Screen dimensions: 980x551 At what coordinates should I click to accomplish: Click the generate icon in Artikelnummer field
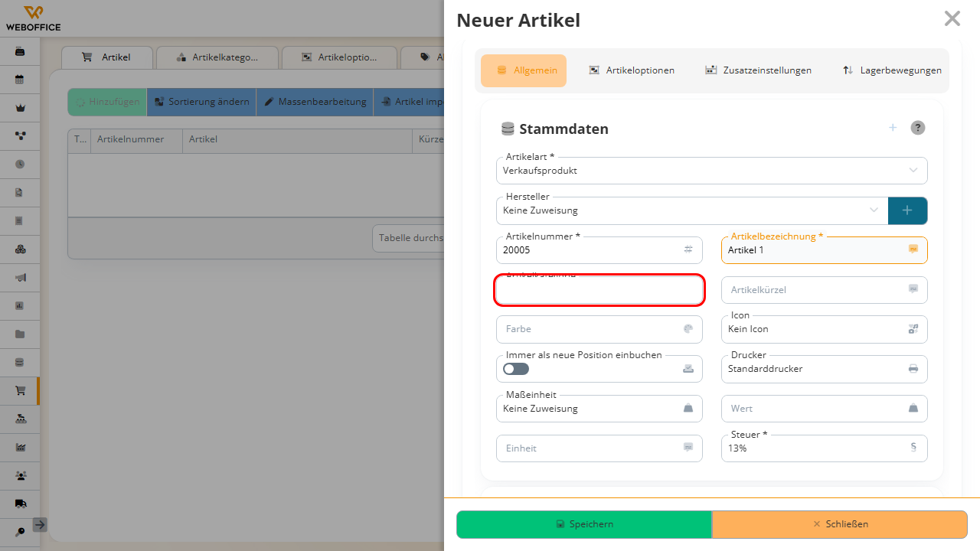point(688,249)
